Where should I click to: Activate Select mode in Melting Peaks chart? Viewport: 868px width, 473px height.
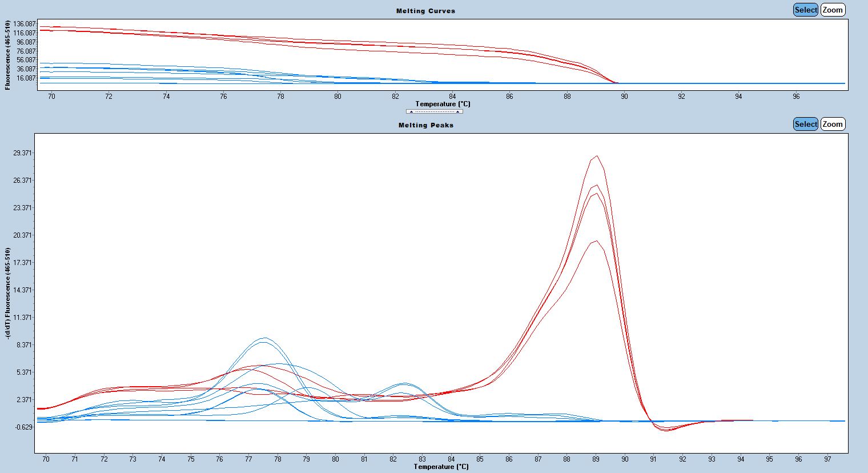point(805,124)
